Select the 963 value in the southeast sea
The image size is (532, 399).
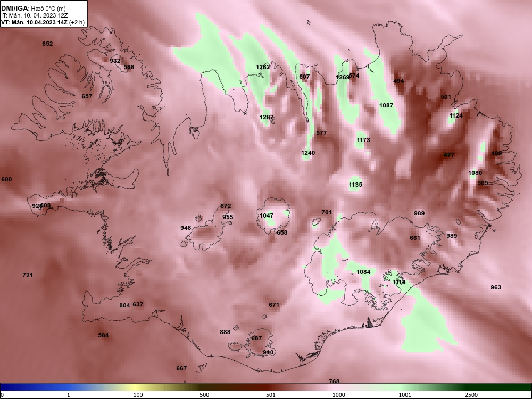point(496,287)
